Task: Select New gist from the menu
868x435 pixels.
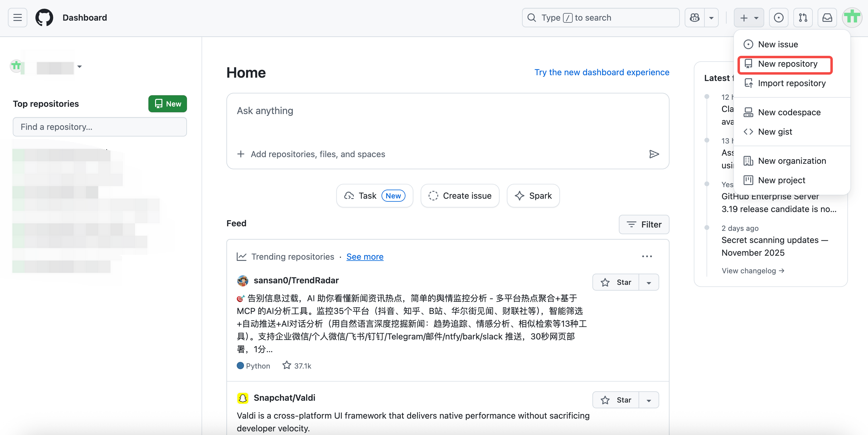Action: [x=792, y=132]
